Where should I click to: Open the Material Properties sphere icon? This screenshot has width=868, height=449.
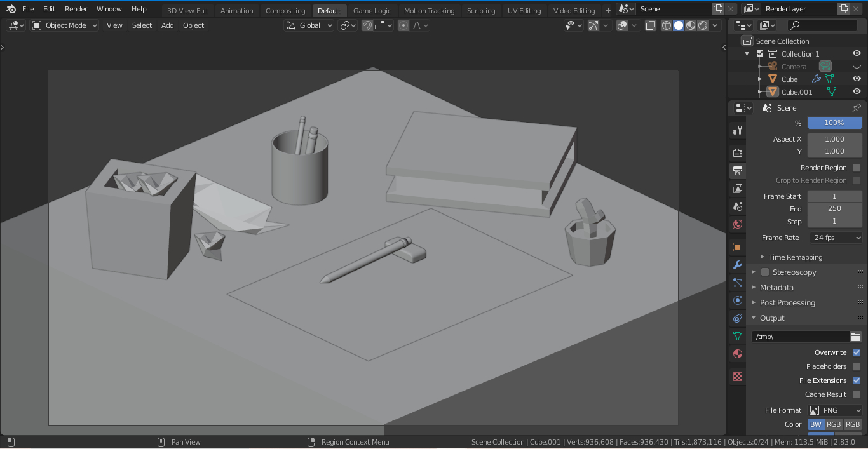point(737,354)
